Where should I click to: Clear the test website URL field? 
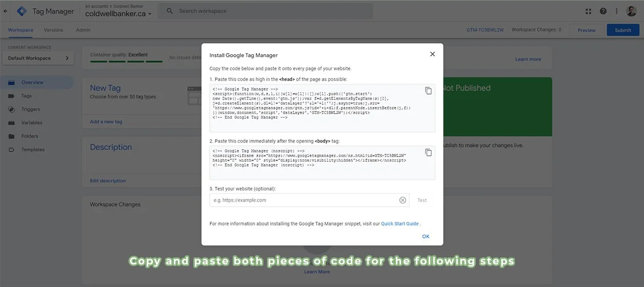tap(403, 200)
